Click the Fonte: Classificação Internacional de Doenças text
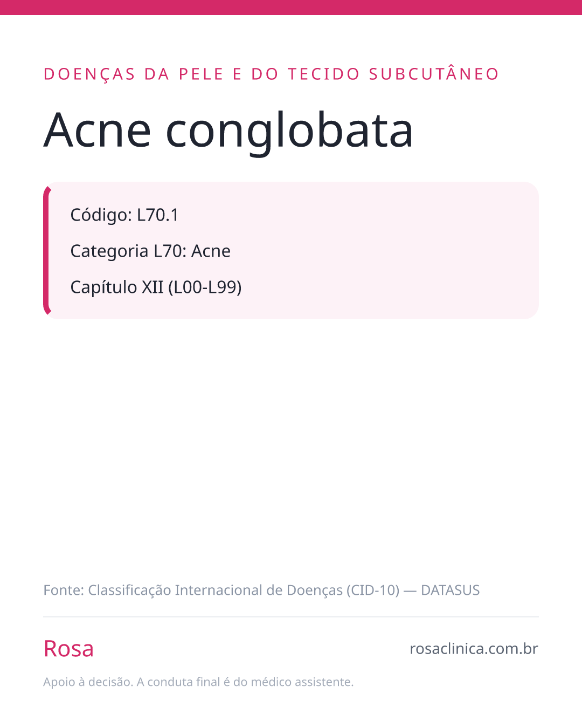The height and width of the screenshot is (728, 582). pyautogui.click(x=193, y=590)
